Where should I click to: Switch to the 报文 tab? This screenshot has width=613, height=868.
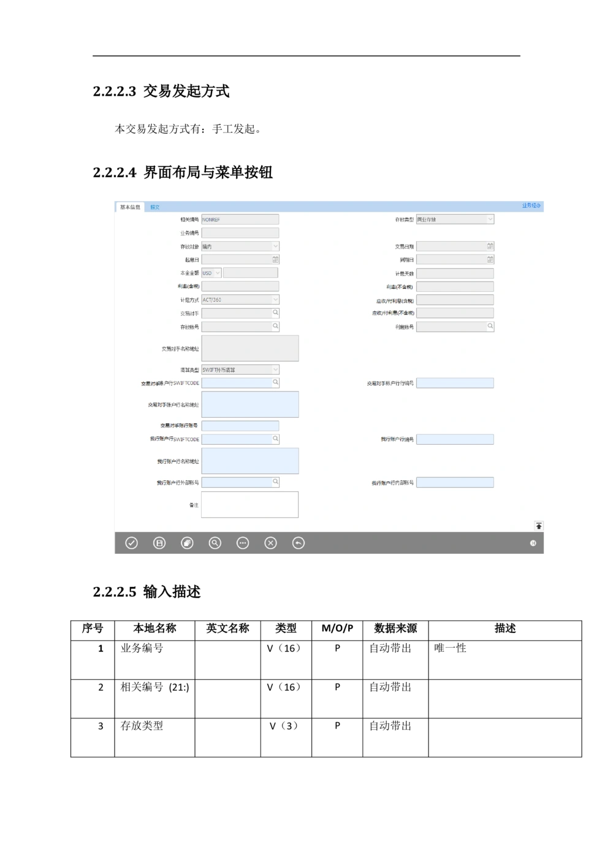[155, 207]
